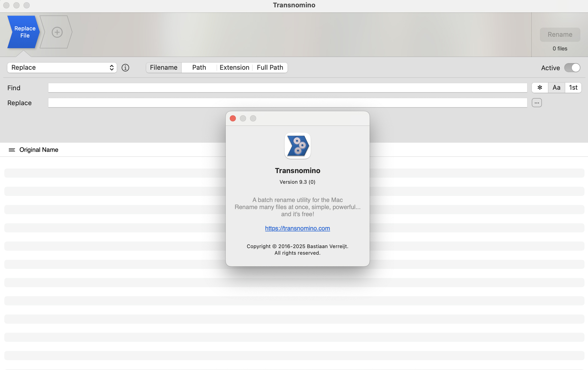Click the Version 9.3 (0) text
The width and height of the screenshot is (588, 370).
coord(297,182)
